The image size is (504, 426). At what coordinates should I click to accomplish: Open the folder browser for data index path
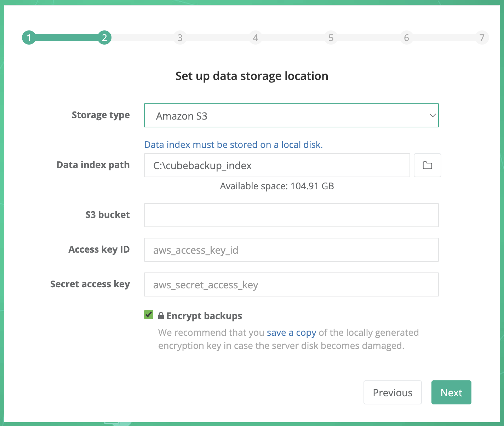427,165
